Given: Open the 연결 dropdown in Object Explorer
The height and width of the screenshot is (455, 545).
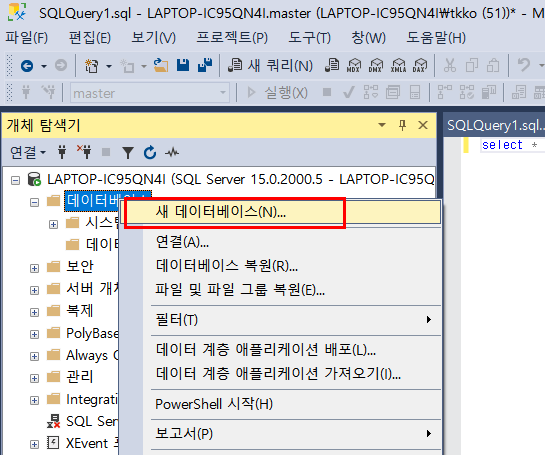Looking at the screenshot, I should click(x=27, y=152).
